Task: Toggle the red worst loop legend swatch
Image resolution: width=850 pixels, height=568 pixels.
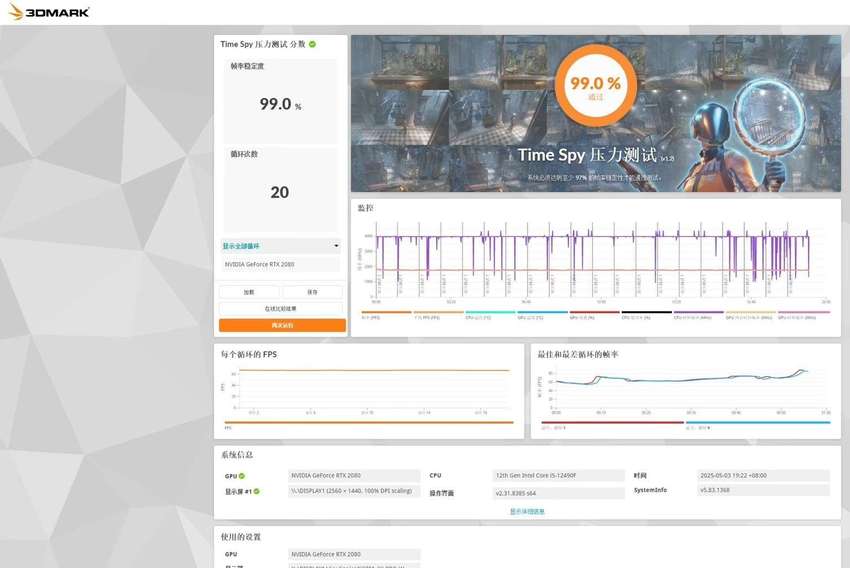Action: [612, 422]
